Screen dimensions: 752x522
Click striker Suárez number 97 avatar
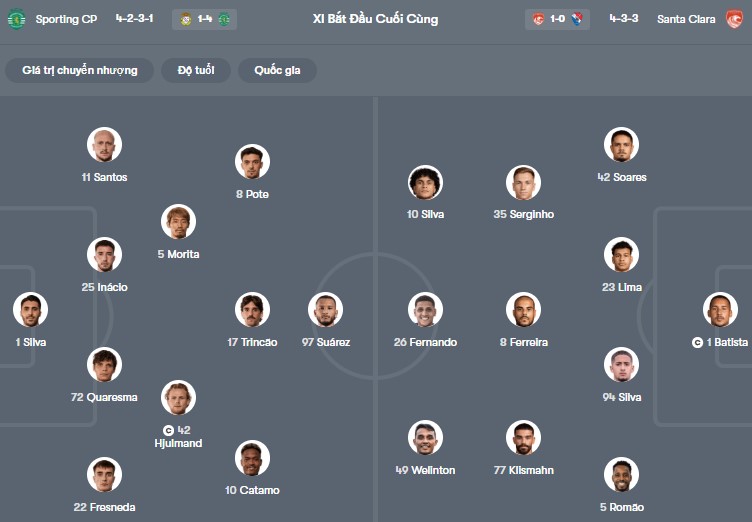(x=325, y=310)
